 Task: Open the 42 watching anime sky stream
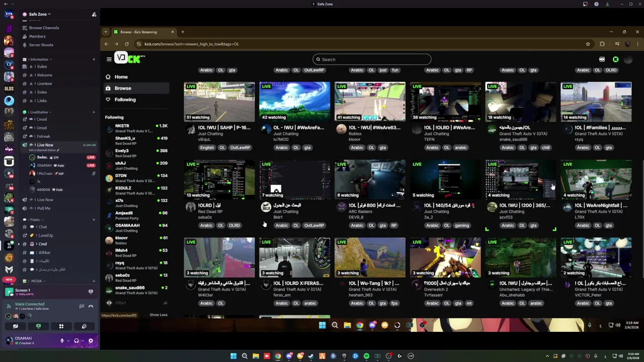coord(295,102)
